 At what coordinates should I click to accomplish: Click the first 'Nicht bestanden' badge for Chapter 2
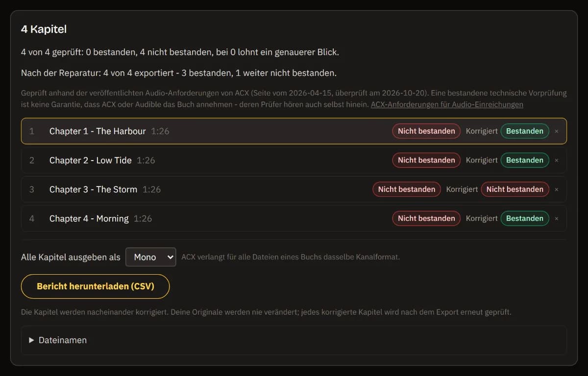pyautogui.click(x=426, y=160)
